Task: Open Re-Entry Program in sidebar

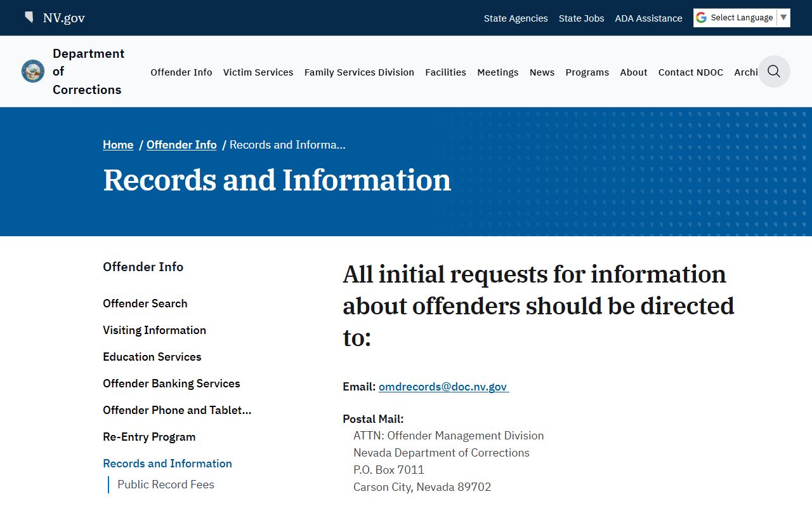Action: tap(149, 437)
